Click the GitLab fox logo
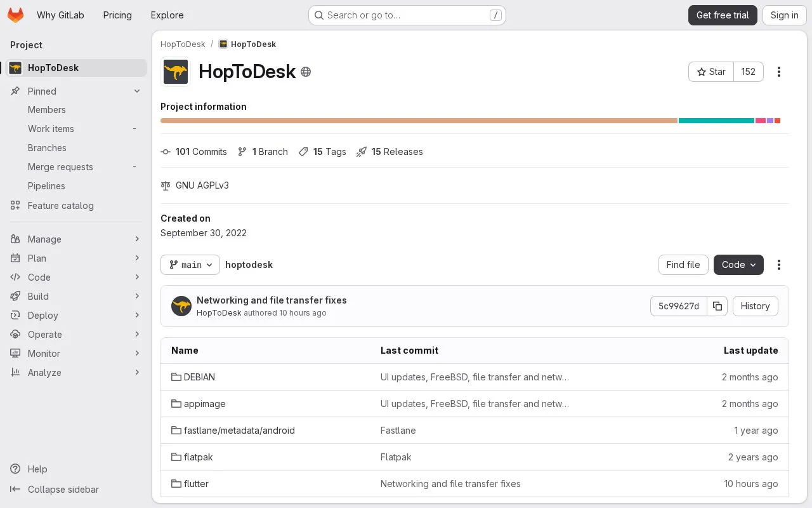 point(15,15)
